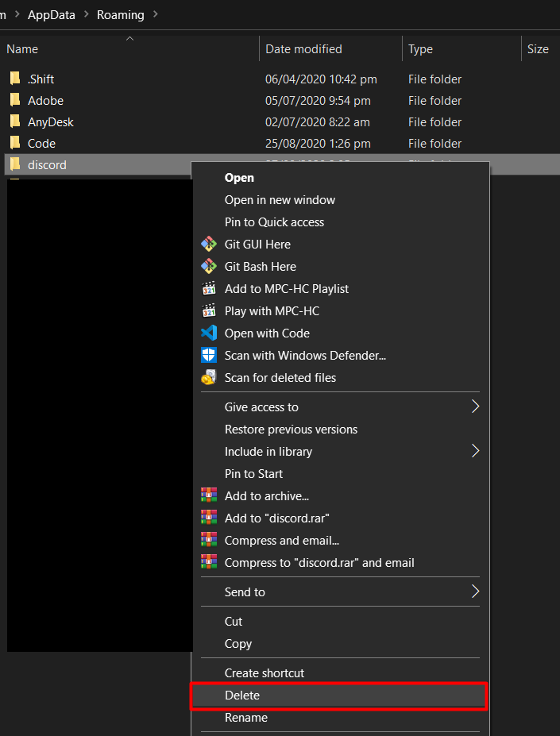Select the AnyDesk folder name
560x736 pixels.
(51, 122)
